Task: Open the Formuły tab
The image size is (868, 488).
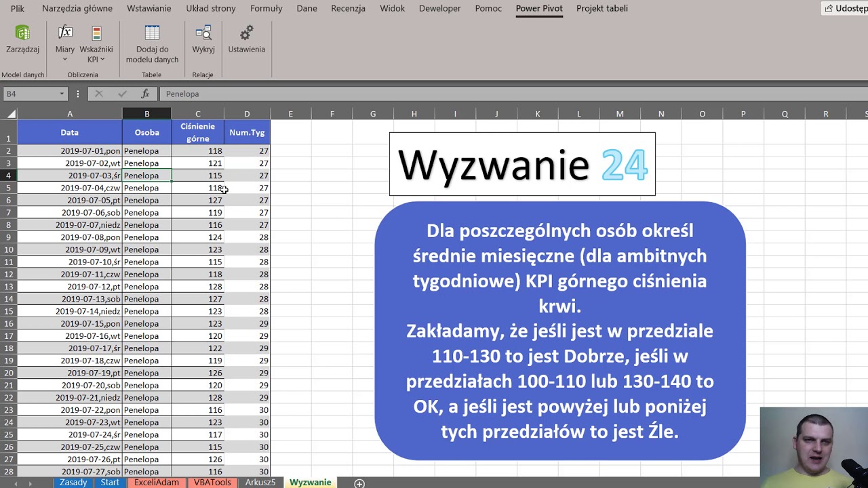Action: [267, 8]
